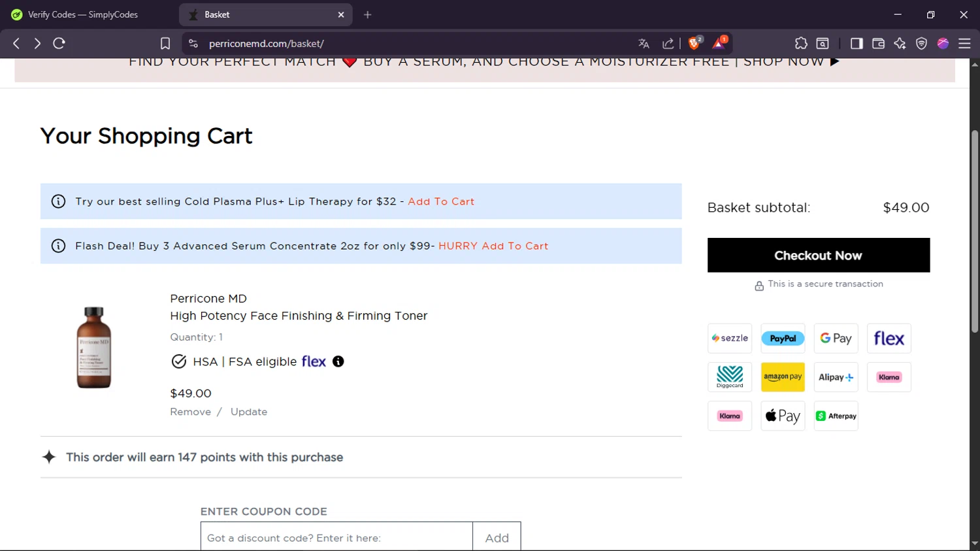Click the info icon beside flex
The width and height of the screenshot is (980, 551).
[x=338, y=361]
